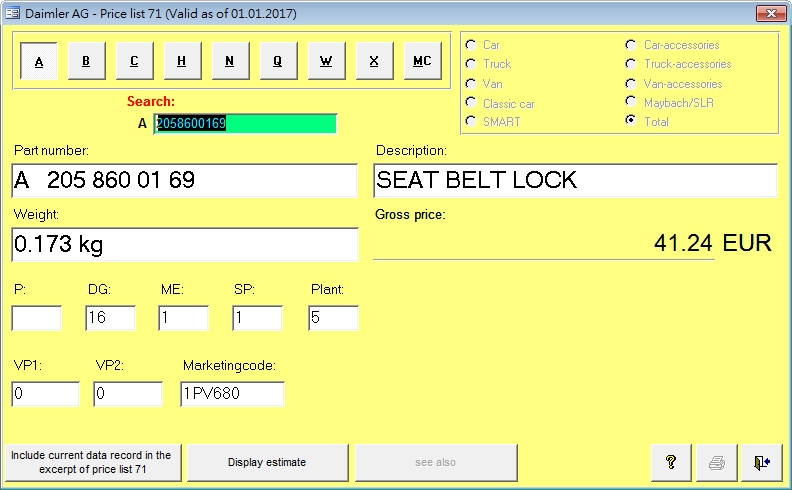The image size is (792, 490).
Task: Select the Maybach/SLR radio option
Action: 631,102
